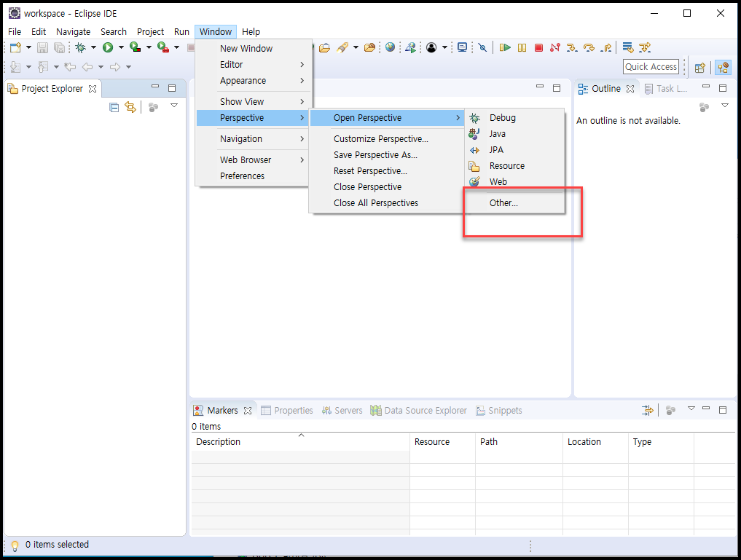Open Project Explorer View Menu triangle

[174, 106]
